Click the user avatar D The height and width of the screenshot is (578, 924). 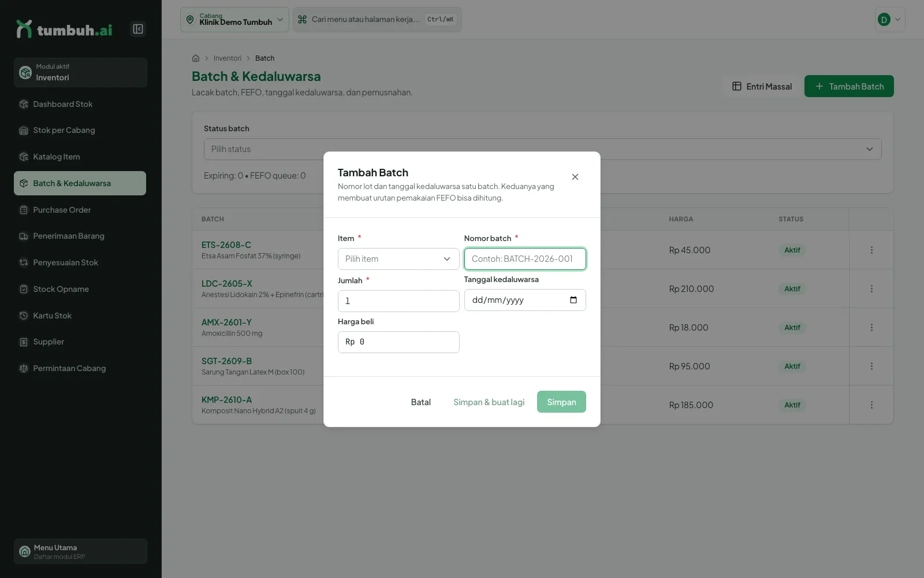884,20
